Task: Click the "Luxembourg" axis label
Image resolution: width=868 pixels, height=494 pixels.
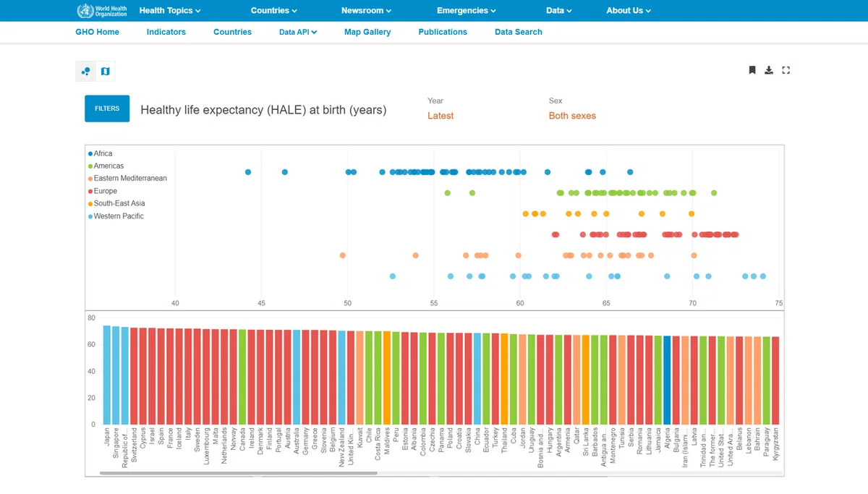Action: (206, 446)
